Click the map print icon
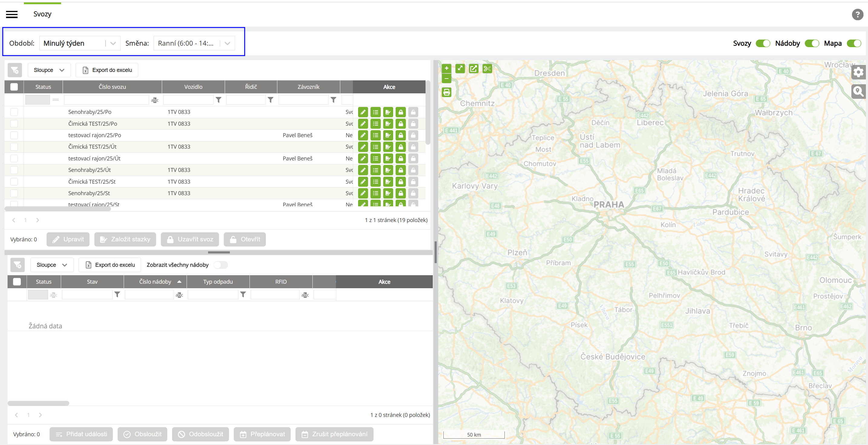Image resolution: width=868 pixels, height=445 pixels. (x=446, y=92)
